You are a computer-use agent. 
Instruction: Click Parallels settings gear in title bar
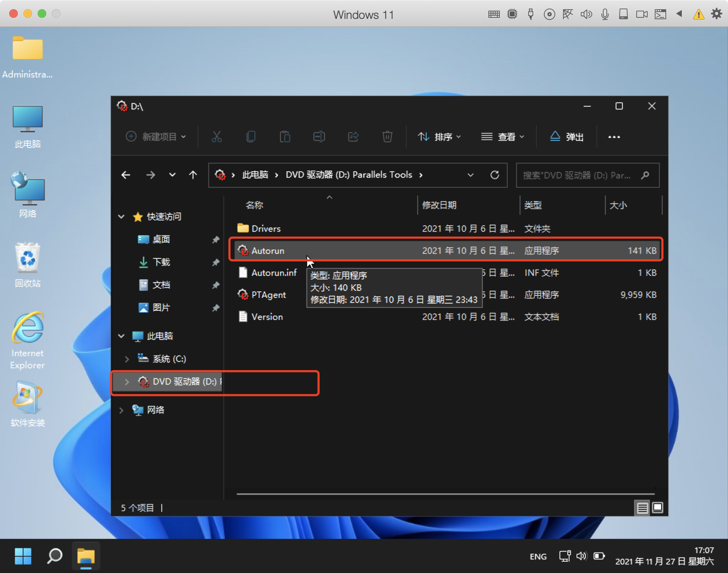pyautogui.click(x=716, y=14)
